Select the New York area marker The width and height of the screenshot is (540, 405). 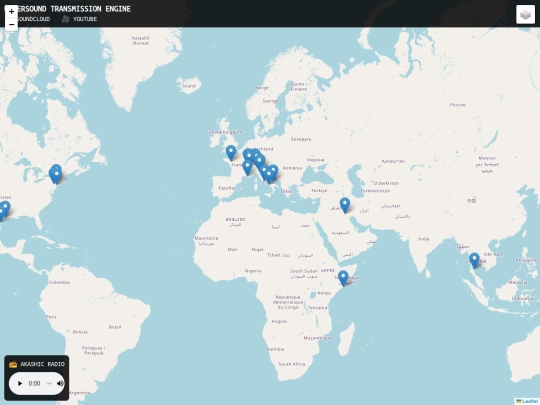(x=56, y=176)
